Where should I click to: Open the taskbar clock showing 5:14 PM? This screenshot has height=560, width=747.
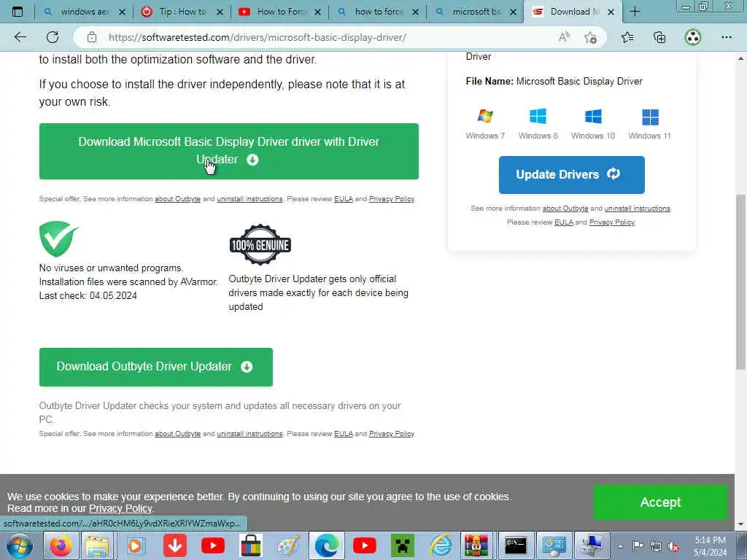pyautogui.click(x=710, y=546)
